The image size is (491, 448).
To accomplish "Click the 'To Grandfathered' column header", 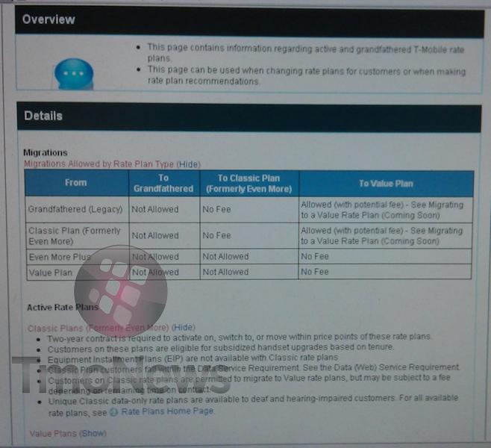I will point(163,183).
